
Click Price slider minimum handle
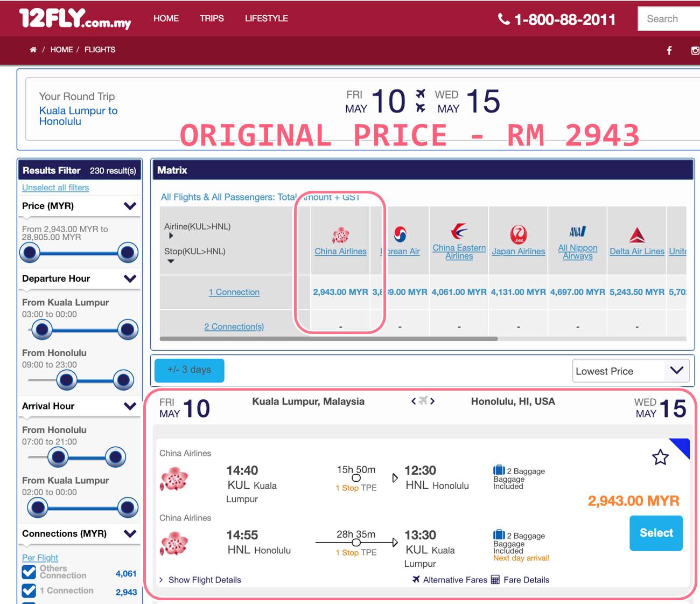30,252
